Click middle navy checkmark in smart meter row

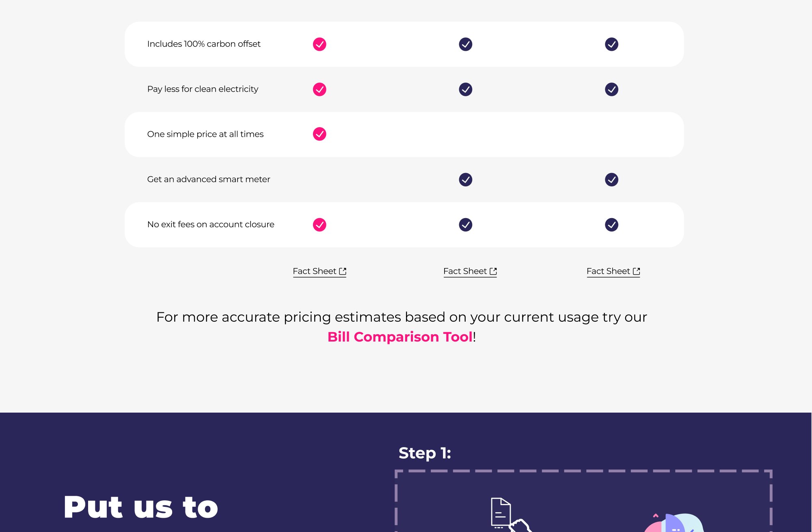pyautogui.click(x=465, y=179)
